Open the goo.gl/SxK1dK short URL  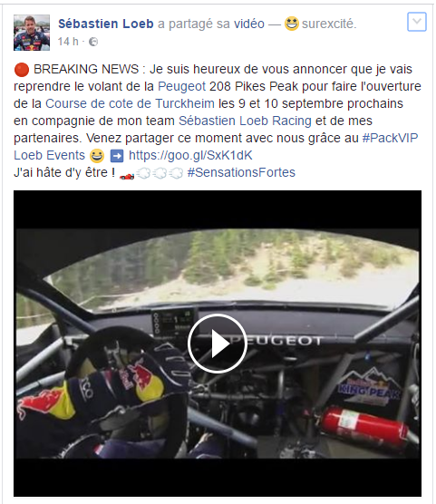[190, 155]
